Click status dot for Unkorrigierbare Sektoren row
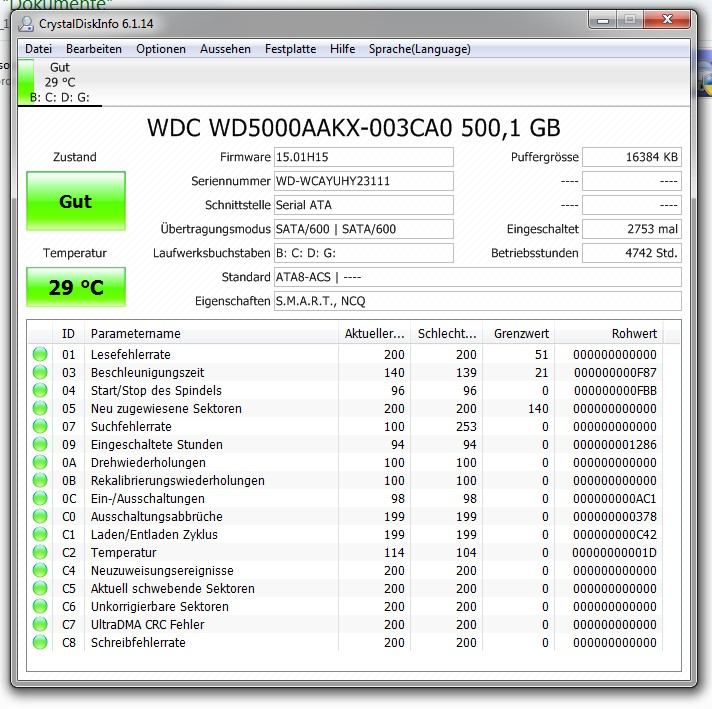 click(40, 606)
